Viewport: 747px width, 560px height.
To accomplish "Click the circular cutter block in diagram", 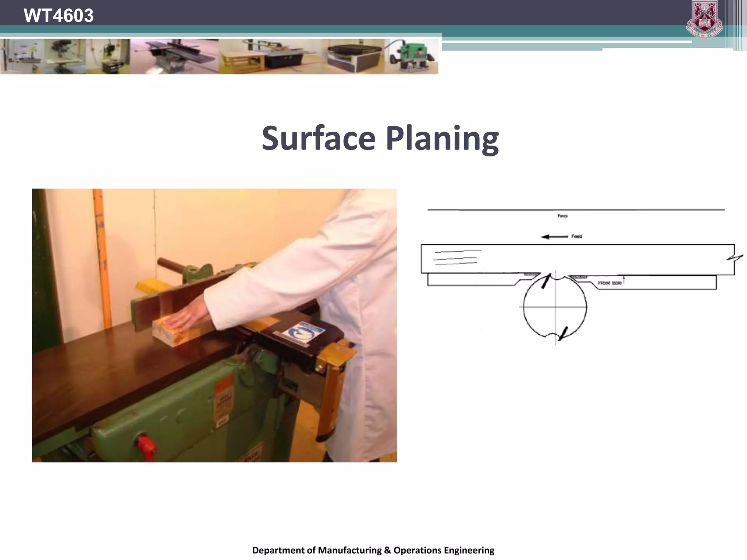I will click(x=555, y=307).
